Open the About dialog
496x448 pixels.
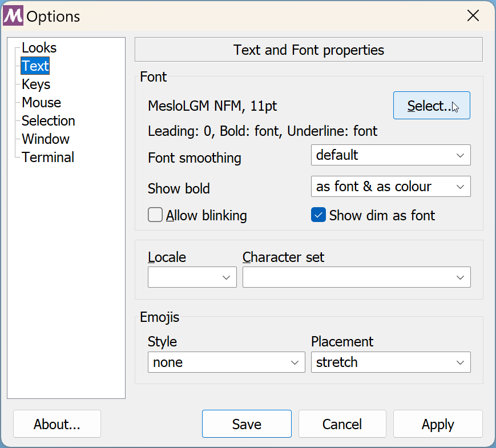(57, 423)
